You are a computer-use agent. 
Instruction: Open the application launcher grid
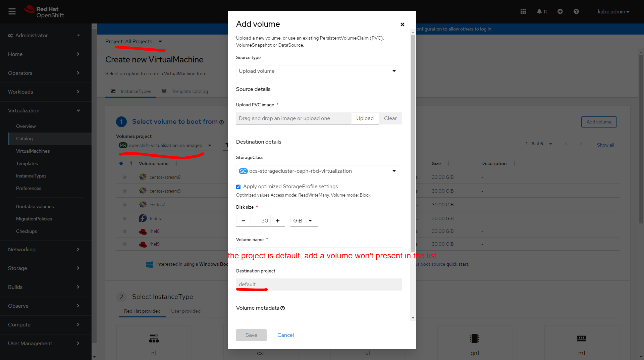[523, 11]
